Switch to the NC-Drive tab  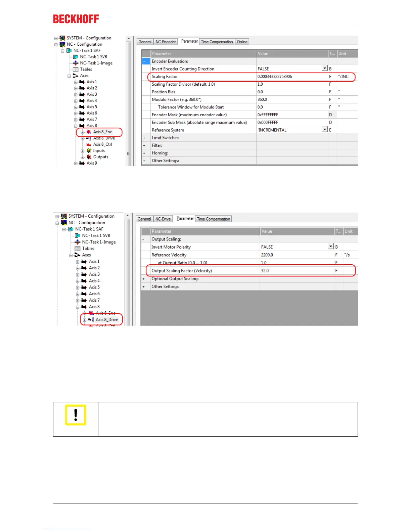tap(163, 219)
